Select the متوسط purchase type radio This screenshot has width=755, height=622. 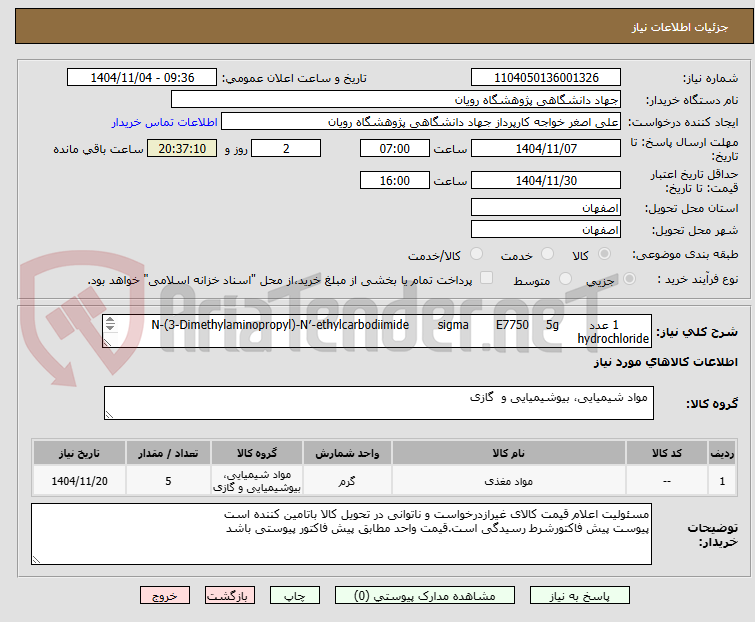pyautogui.click(x=565, y=279)
